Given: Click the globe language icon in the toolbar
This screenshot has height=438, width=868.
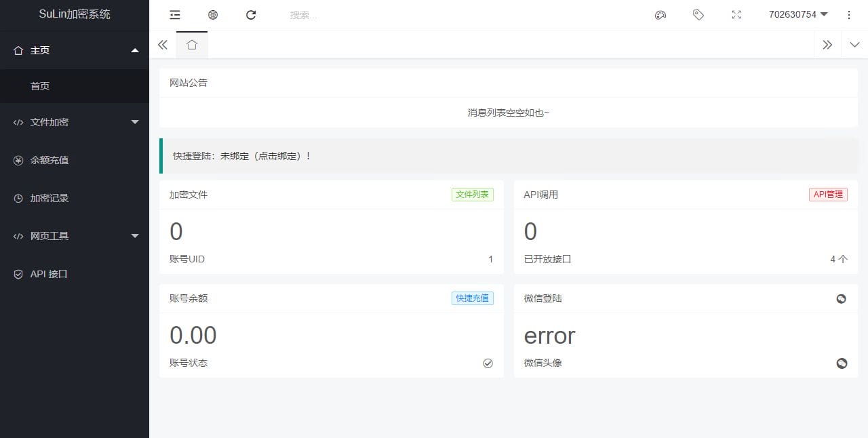Looking at the screenshot, I should click(x=213, y=14).
